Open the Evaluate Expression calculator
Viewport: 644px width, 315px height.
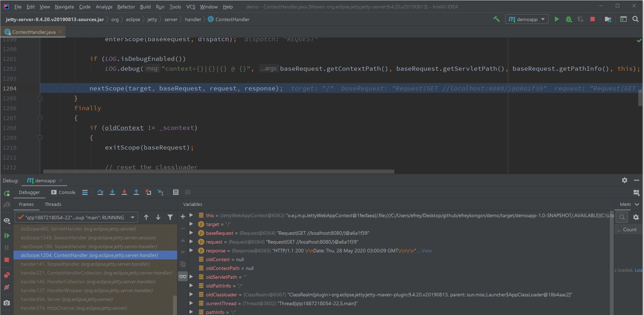coord(176,192)
